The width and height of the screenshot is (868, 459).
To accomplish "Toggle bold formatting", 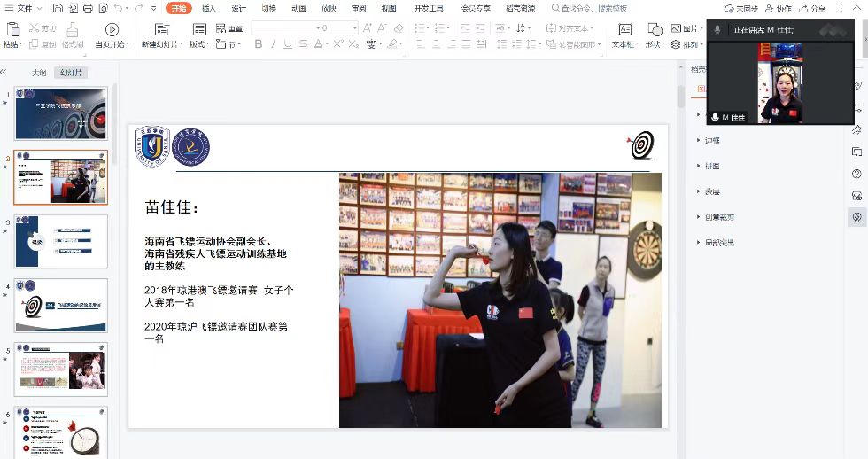I will tap(258, 44).
